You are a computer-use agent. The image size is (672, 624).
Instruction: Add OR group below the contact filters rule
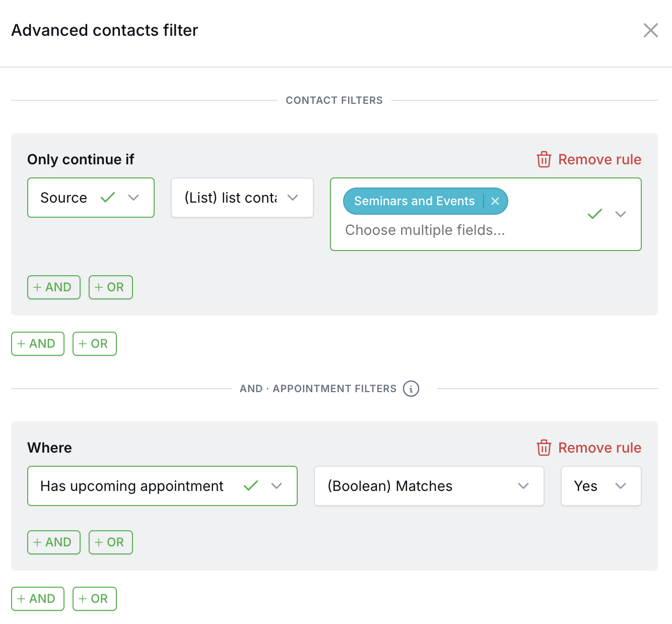click(95, 344)
